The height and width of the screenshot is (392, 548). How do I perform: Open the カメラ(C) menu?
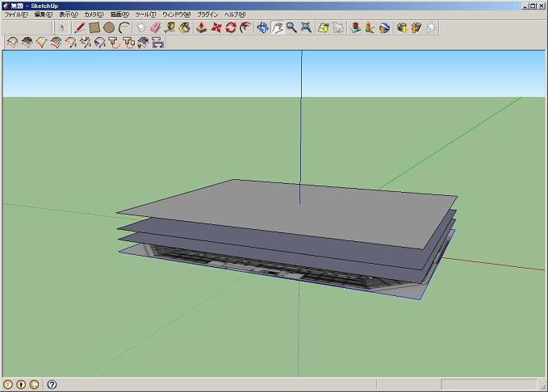point(94,15)
